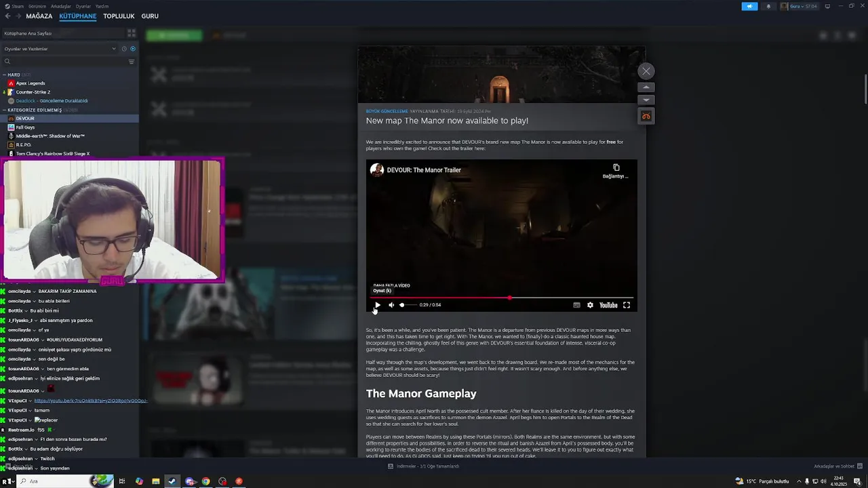Screen dimensions: 868x488
Task: Click the Steam announcements megaphone button
Action: pos(749,6)
